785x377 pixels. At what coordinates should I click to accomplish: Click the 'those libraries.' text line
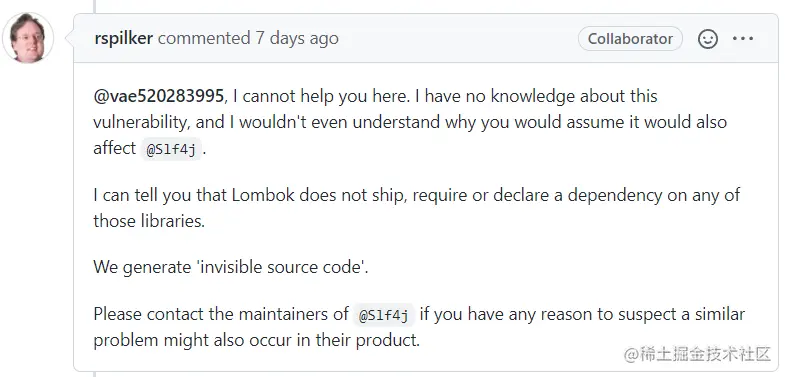tap(149, 221)
